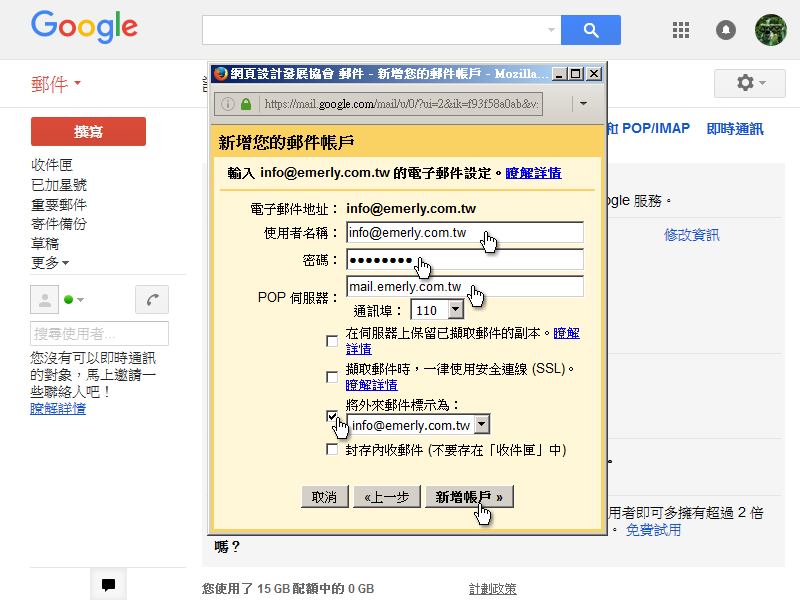Open the Google apps grid

tap(681, 30)
